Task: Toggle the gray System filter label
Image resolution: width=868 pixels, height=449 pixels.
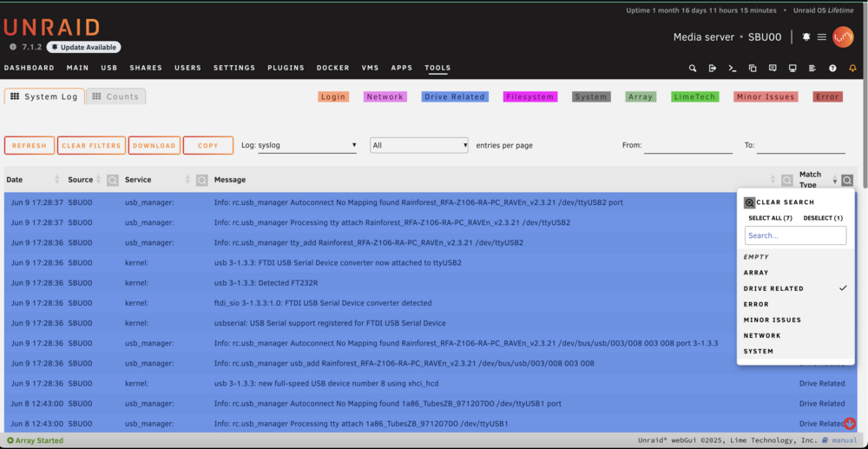Action: [591, 97]
